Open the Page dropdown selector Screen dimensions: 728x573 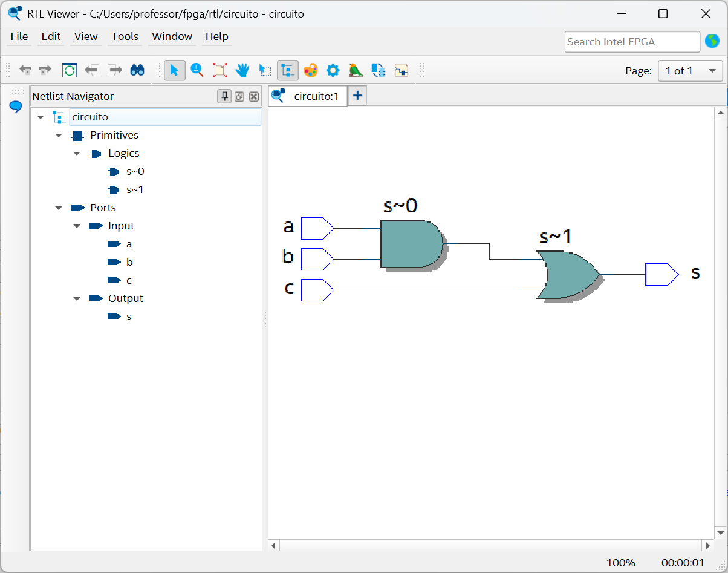pyautogui.click(x=690, y=71)
